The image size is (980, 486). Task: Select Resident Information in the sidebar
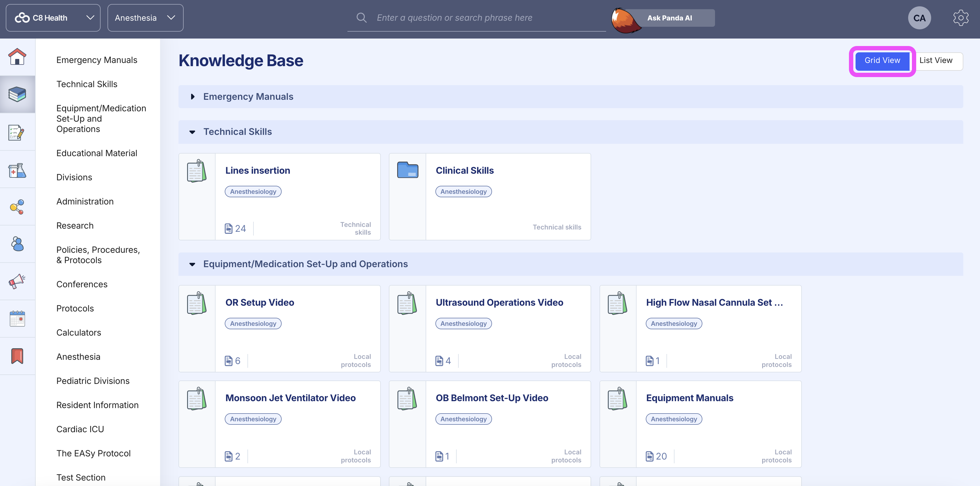point(97,405)
